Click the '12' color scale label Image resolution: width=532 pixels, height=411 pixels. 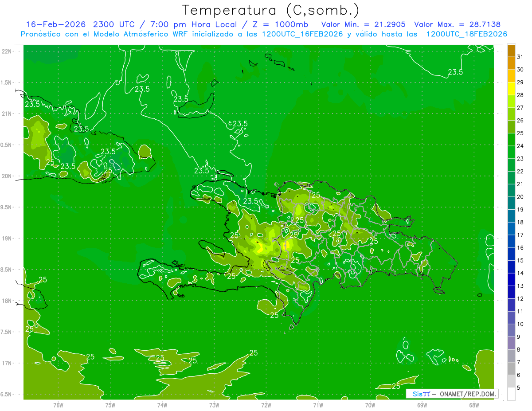[x=520, y=299]
